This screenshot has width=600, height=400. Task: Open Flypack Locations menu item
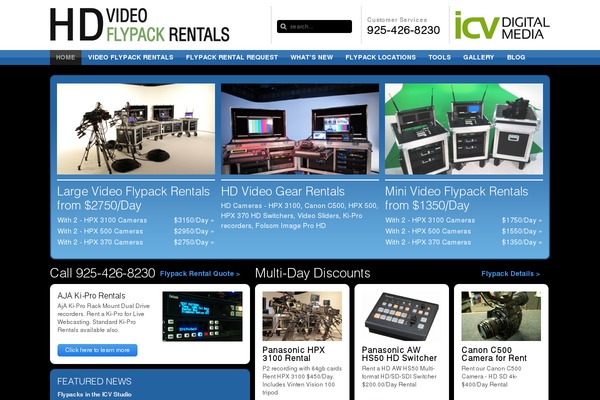tap(380, 57)
